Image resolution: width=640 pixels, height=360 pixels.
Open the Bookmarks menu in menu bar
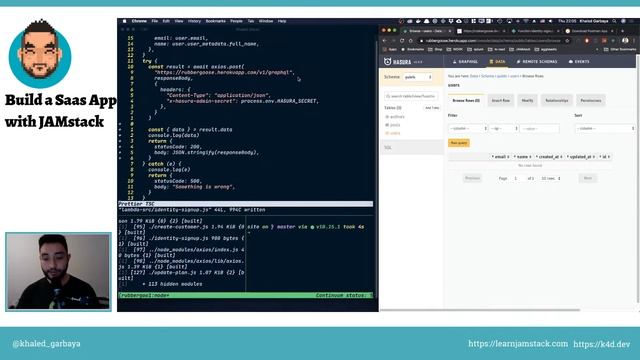pos(216,21)
